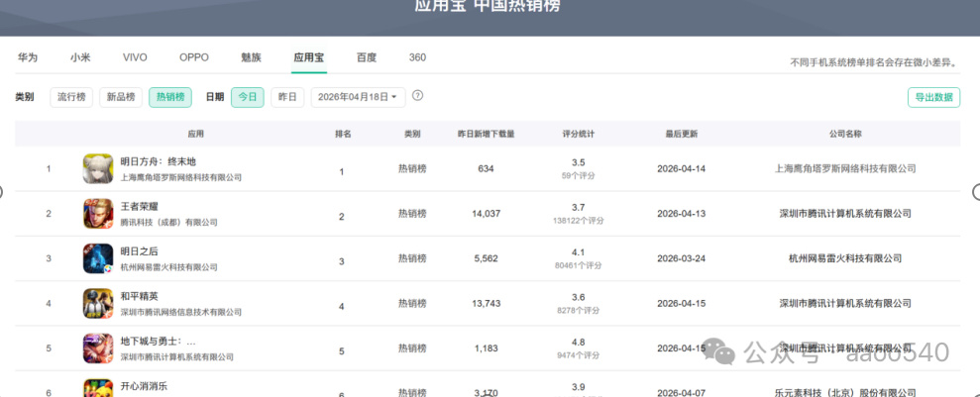The height and width of the screenshot is (397, 980).
Task: Open 明日方舟：终末地 app title link
Action: coord(159,161)
